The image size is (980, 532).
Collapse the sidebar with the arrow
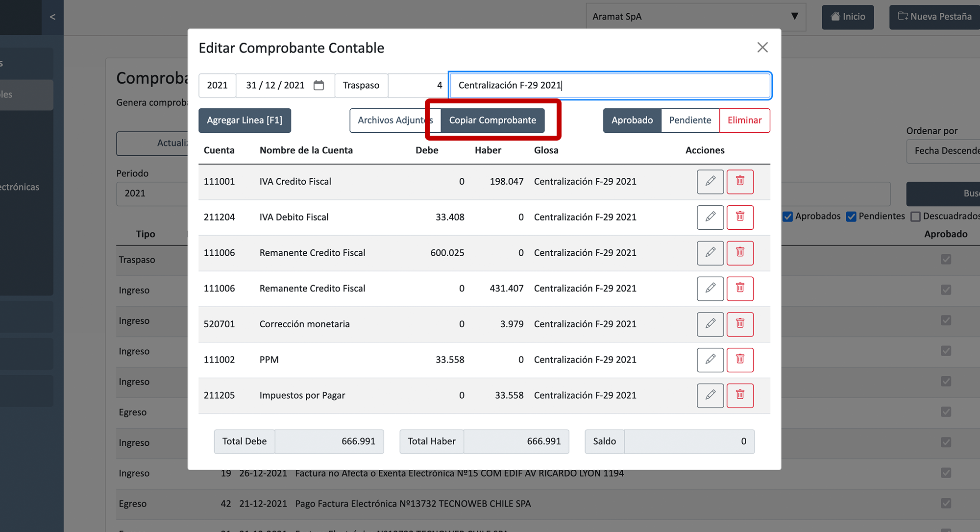pos(52,17)
